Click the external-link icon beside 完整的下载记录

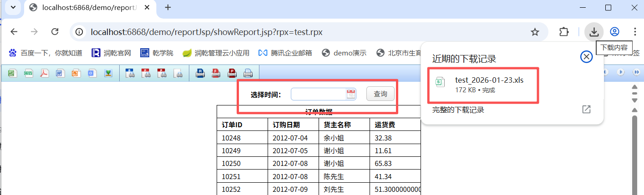coord(587,110)
